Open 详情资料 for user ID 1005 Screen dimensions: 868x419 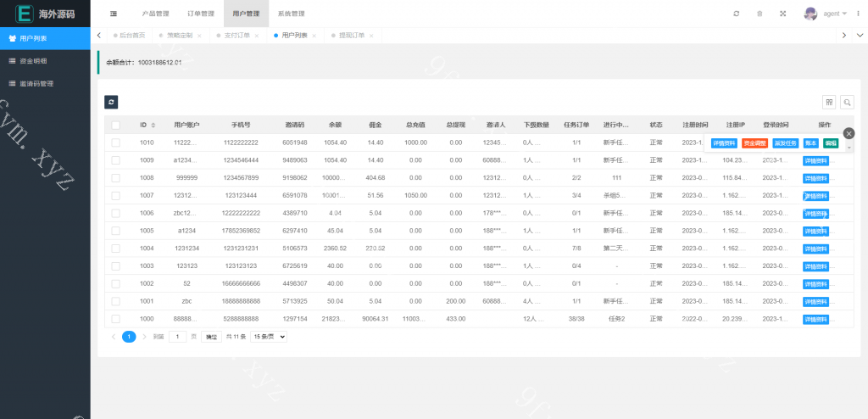click(x=816, y=231)
